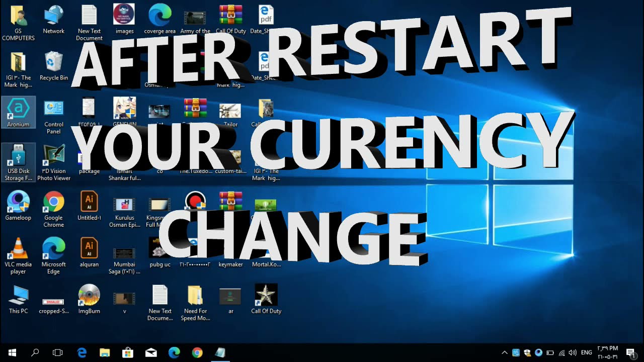Viewport: 644px width, 362px height.
Task: Open This PC icon
Action: pos(18,300)
